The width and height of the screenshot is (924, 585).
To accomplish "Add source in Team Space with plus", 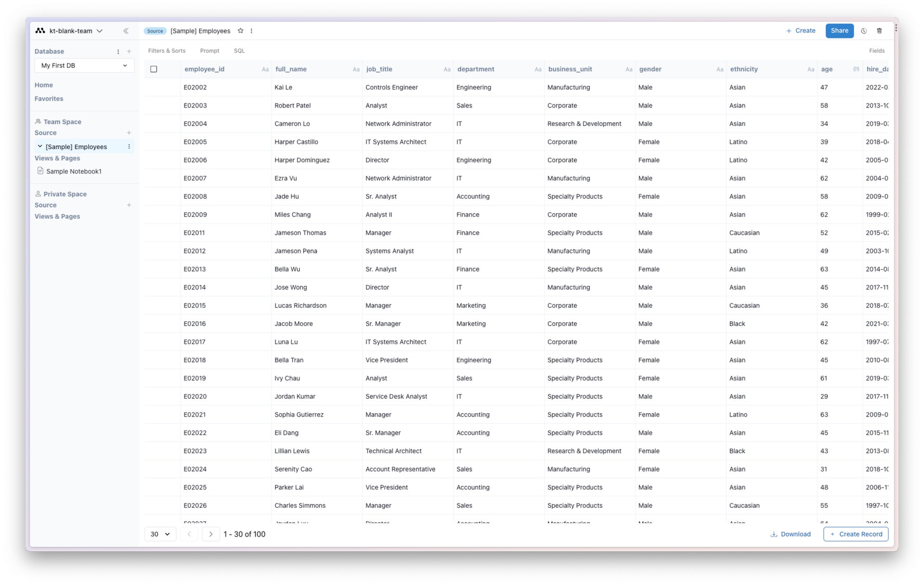I will 129,133.
